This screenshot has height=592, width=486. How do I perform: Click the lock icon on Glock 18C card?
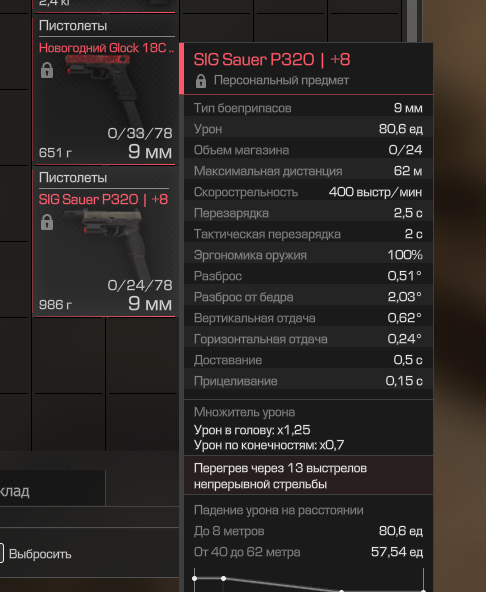pos(47,71)
